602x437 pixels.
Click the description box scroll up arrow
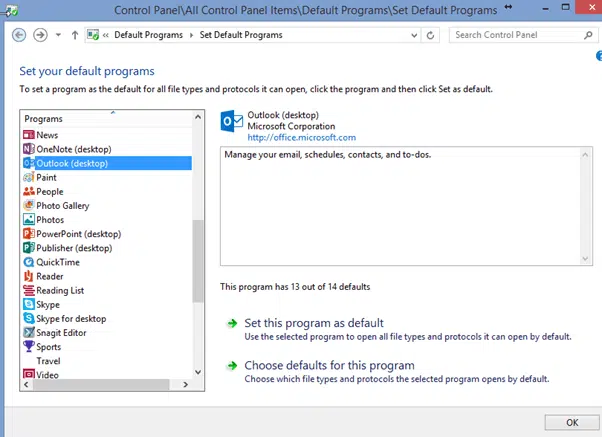(x=585, y=155)
